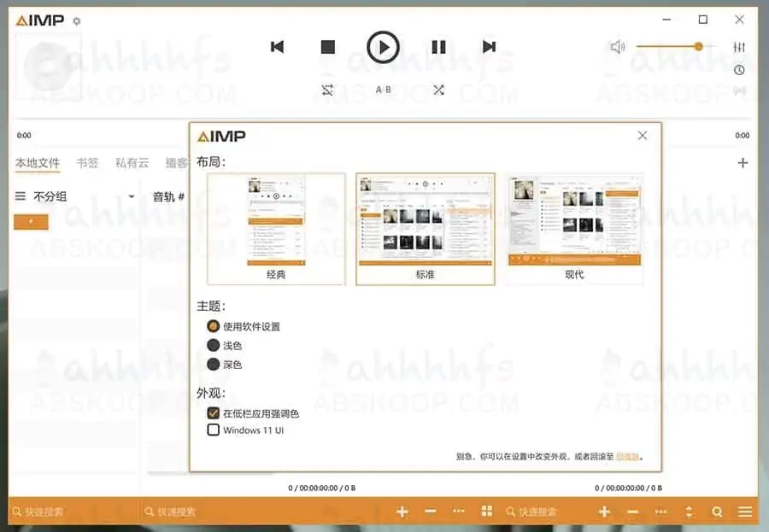The width and height of the screenshot is (769, 532).
Task: Open the equalizer panel icon
Action: 739,47
